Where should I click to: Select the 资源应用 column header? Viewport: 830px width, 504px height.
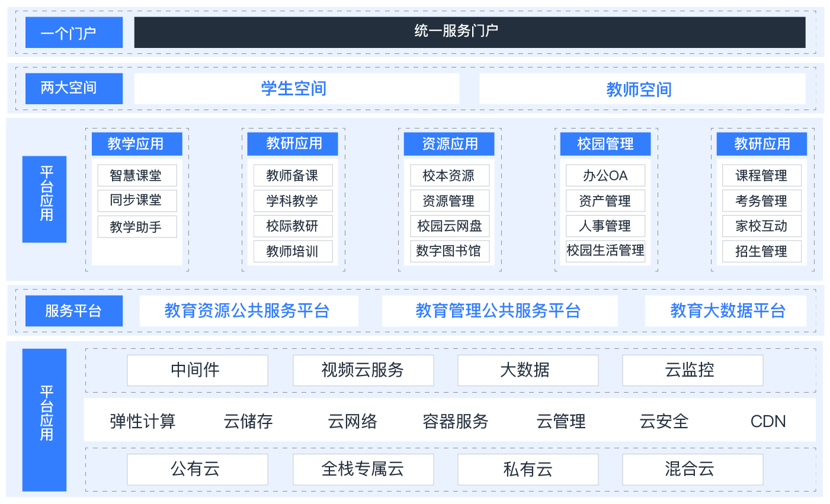pos(449,144)
